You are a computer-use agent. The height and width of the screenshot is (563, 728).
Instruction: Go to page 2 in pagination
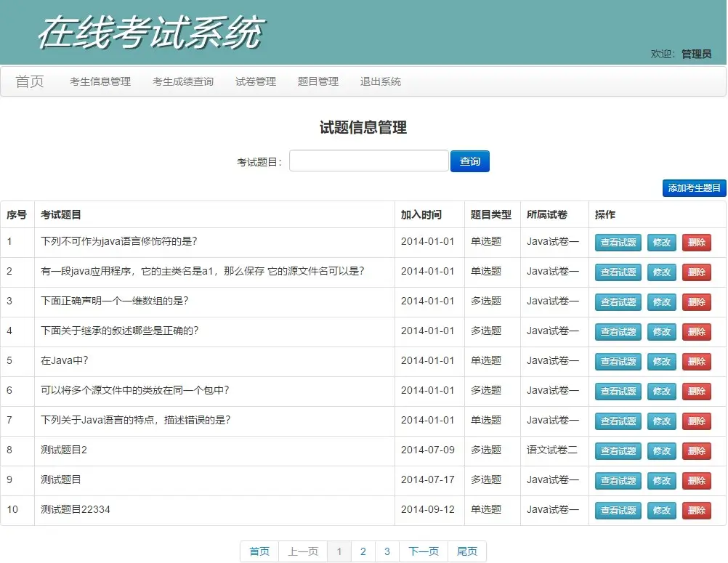pos(363,551)
